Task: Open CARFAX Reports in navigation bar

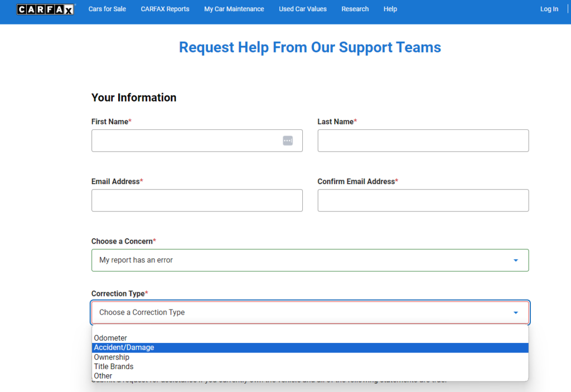Action: coord(165,9)
